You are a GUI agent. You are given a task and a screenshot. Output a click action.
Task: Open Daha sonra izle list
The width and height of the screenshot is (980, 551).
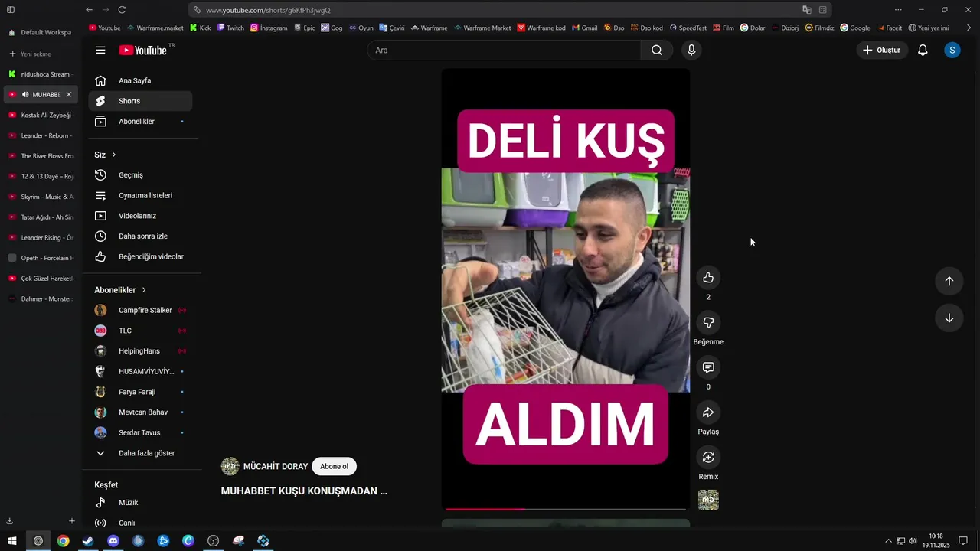coord(140,236)
